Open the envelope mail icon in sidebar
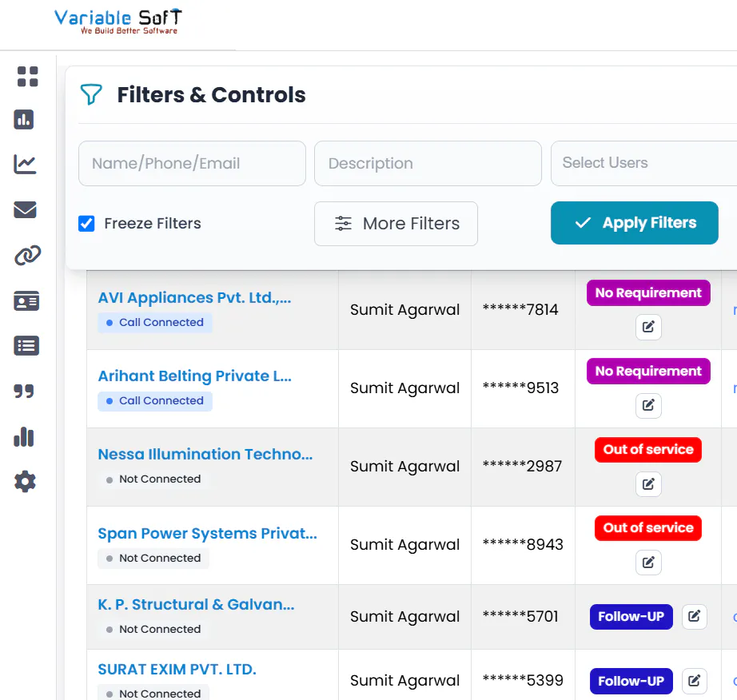 25,209
